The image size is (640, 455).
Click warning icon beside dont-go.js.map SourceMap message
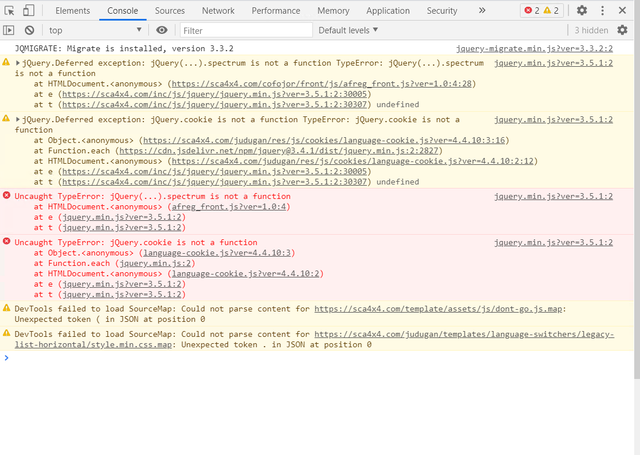pos(7,308)
